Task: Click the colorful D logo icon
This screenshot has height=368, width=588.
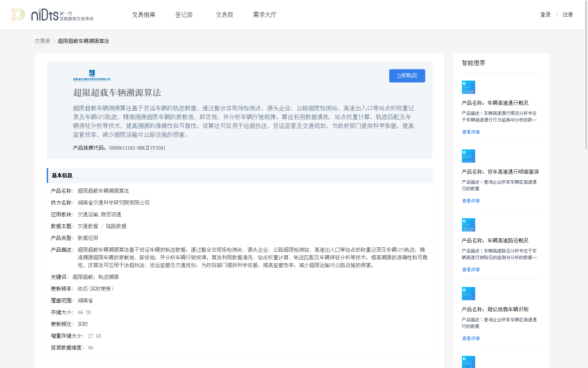Action: pos(18,15)
